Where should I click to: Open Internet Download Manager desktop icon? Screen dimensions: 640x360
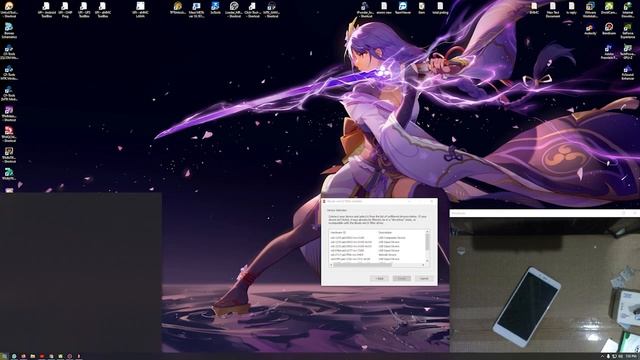[628, 9]
